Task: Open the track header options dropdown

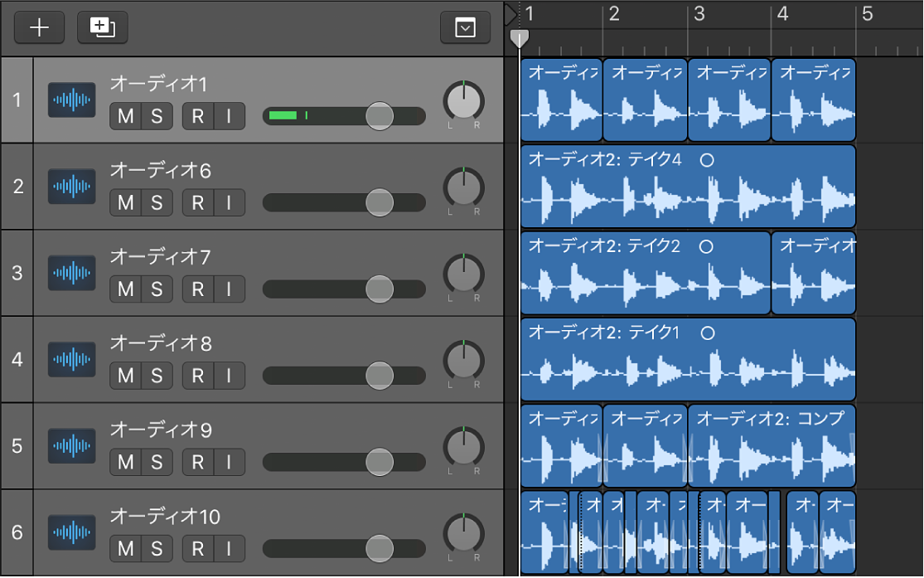Action: (x=466, y=28)
